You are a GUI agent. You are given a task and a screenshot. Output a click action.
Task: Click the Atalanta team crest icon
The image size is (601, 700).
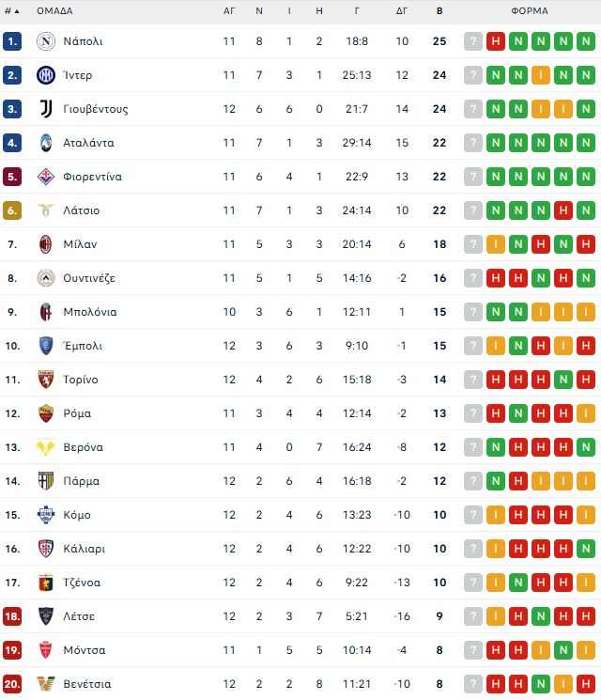point(46,143)
